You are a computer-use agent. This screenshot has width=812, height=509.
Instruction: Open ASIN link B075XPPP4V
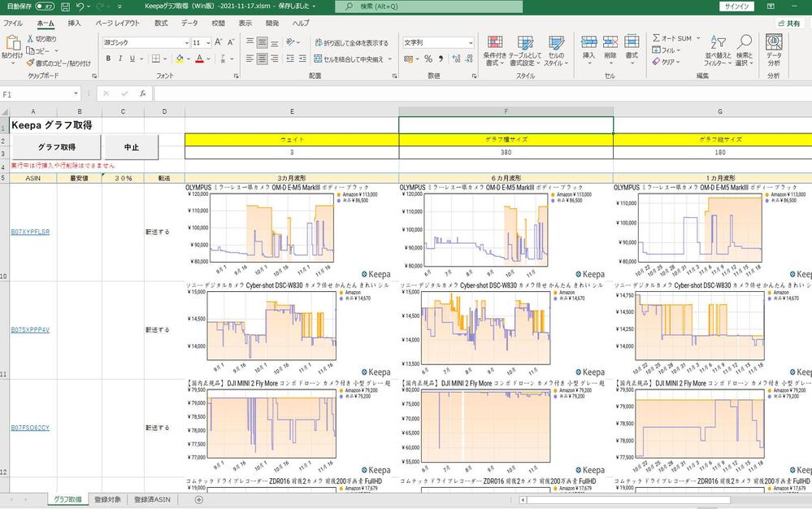pyautogui.click(x=30, y=330)
